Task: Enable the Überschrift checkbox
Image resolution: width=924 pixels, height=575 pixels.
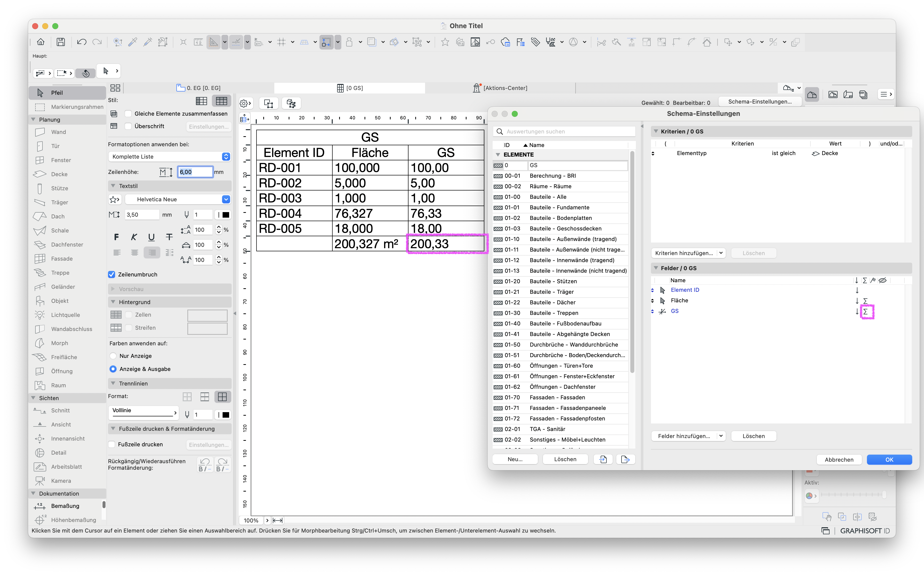Action: [128, 126]
